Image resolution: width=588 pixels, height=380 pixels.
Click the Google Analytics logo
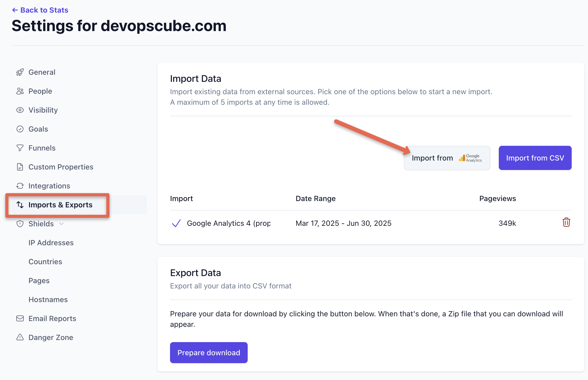point(470,158)
